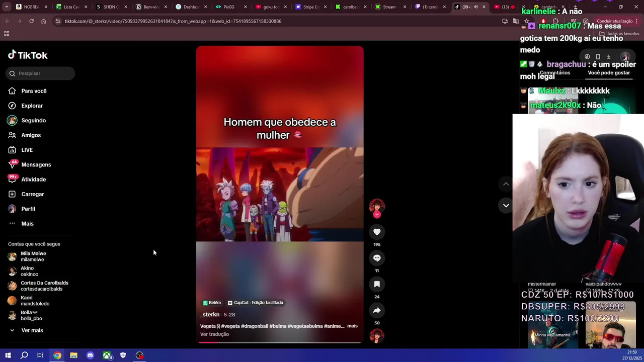The image size is (644, 362).
Task: Open Kaori mandstoledo account
Action: click(x=35, y=301)
